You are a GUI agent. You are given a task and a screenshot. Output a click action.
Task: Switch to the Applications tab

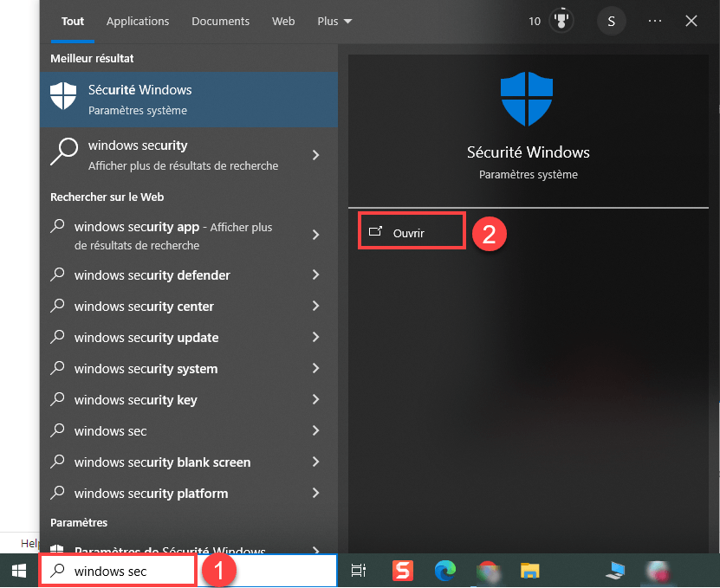point(138,22)
